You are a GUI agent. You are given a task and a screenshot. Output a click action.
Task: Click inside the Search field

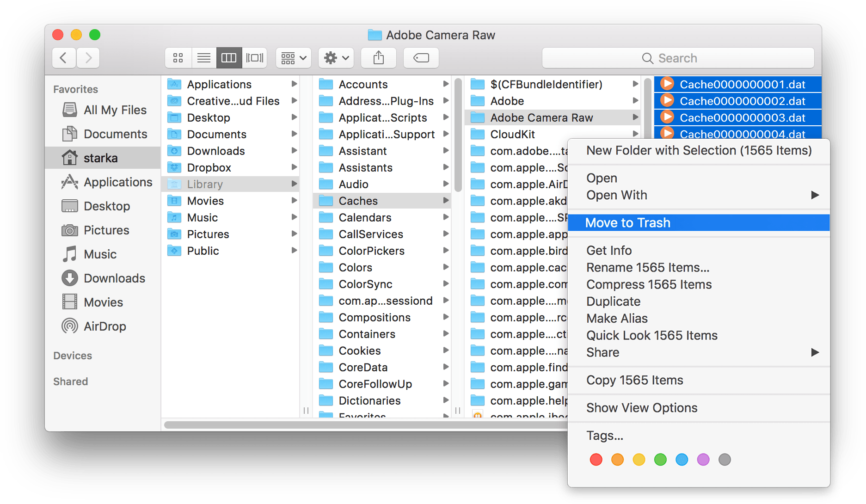pos(677,58)
